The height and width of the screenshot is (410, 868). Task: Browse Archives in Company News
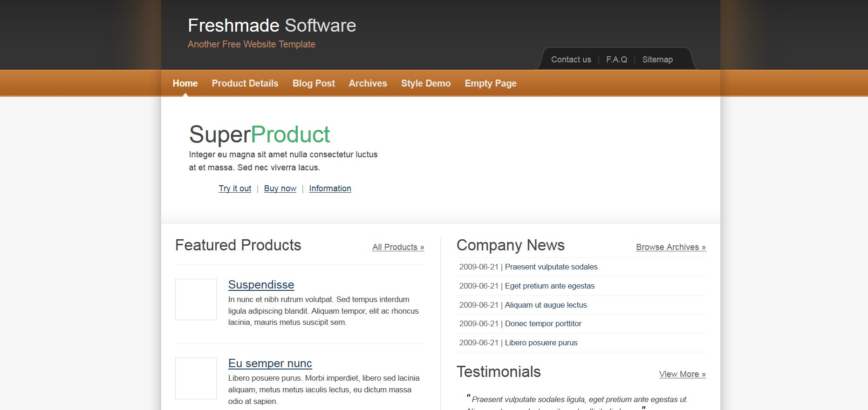click(670, 247)
